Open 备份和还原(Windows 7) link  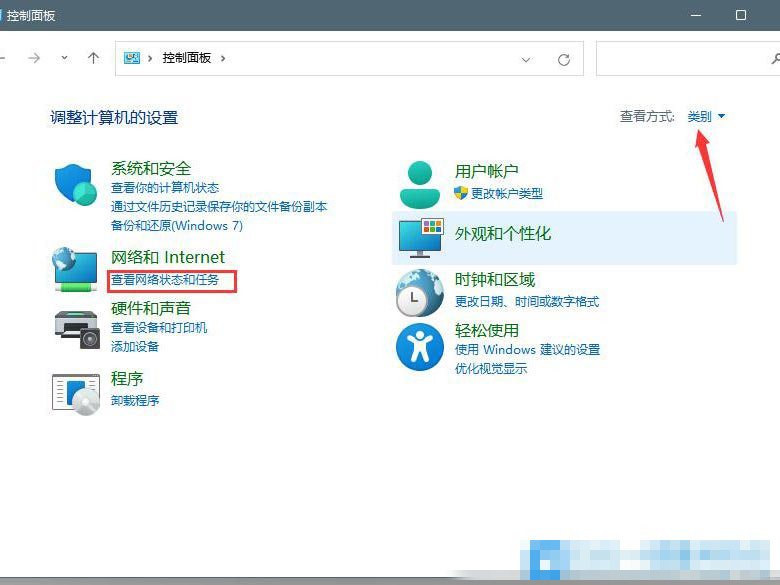click(x=177, y=226)
